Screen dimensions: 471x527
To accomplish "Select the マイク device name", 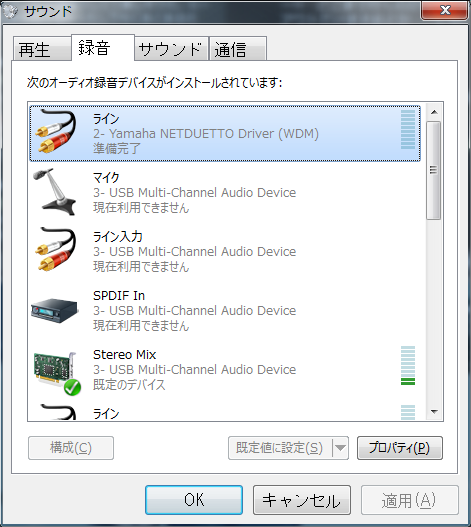I will coord(106,177).
